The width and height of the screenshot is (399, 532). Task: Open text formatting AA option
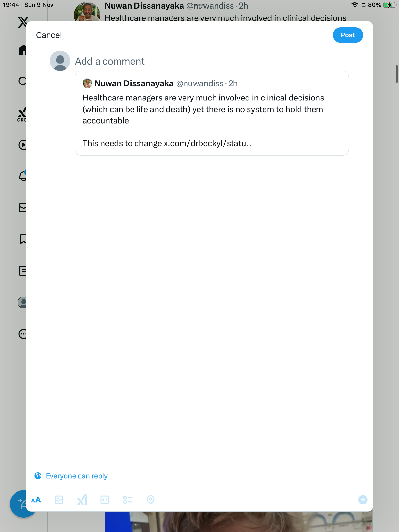[36, 500]
